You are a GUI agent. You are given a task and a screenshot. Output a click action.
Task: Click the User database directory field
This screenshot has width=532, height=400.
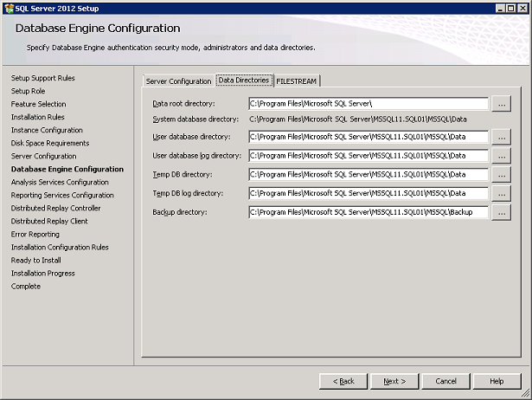point(369,137)
